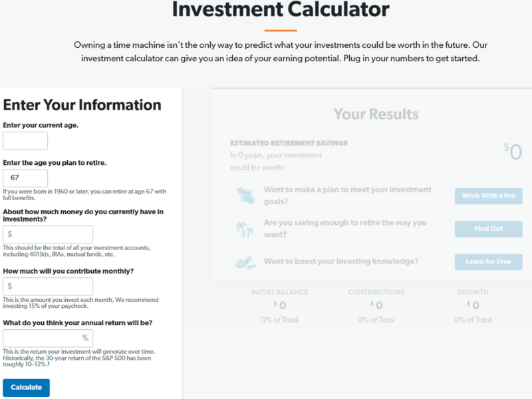The height and width of the screenshot is (399, 532).
Task: Click the Find Out button
Action: [487, 229]
